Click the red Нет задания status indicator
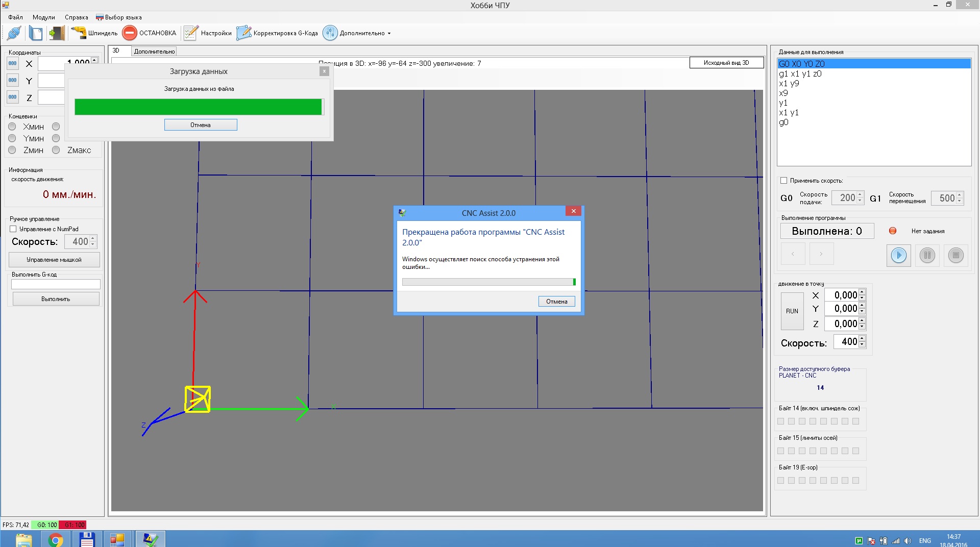The width and height of the screenshot is (980, 547). 893,231
